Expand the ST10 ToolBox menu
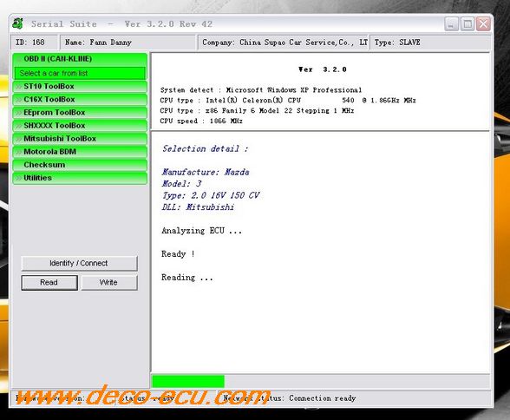This screenshot has width=510, height=420. tap(80, 87)
